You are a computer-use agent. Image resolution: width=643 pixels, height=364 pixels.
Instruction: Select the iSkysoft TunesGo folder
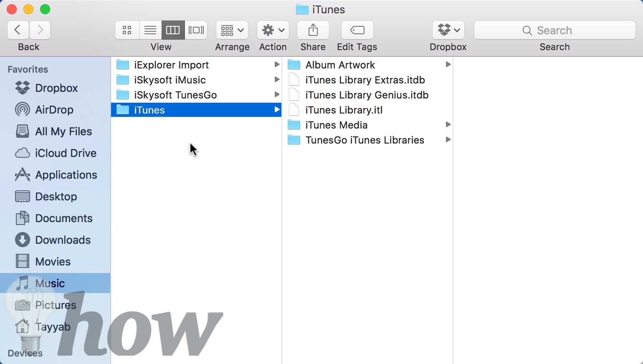pyautogui.click(x=196, y=95)
